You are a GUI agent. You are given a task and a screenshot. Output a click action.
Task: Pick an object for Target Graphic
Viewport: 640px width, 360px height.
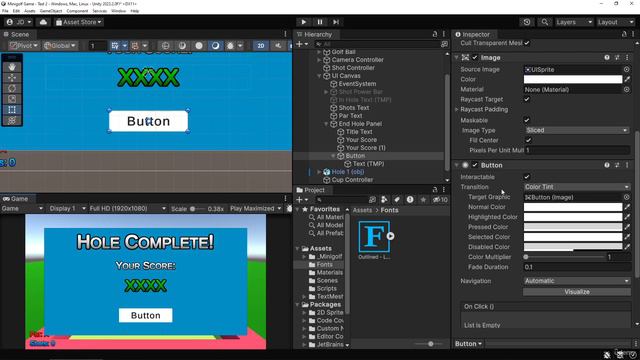pos(627,197)
